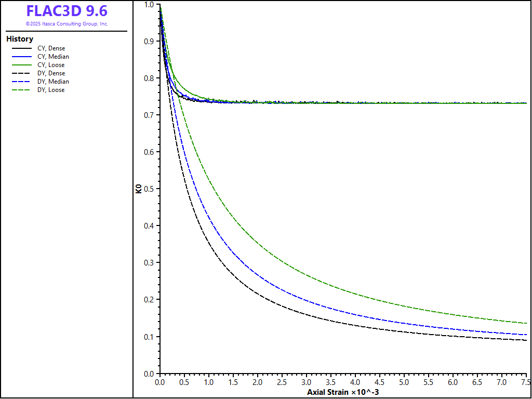
Task: Click the FLAC3D 9.6 title text
Action: click(x=66, y=11)
